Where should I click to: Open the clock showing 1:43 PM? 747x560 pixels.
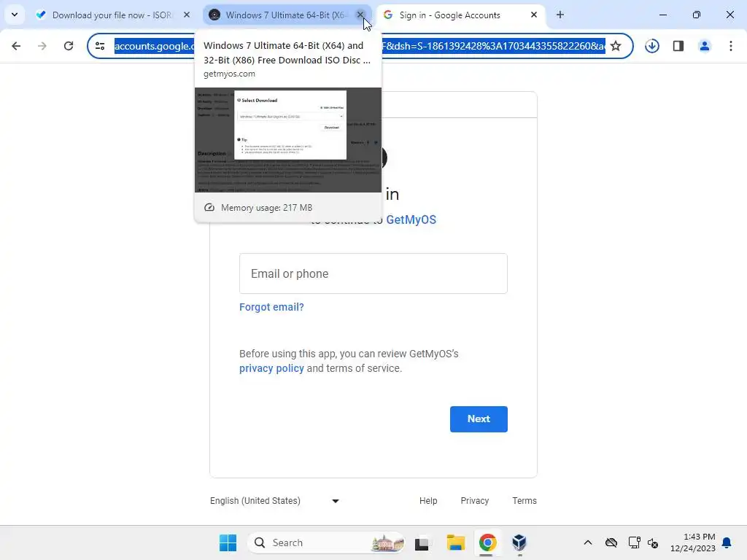pyautogui.click(x=693, y=542)
